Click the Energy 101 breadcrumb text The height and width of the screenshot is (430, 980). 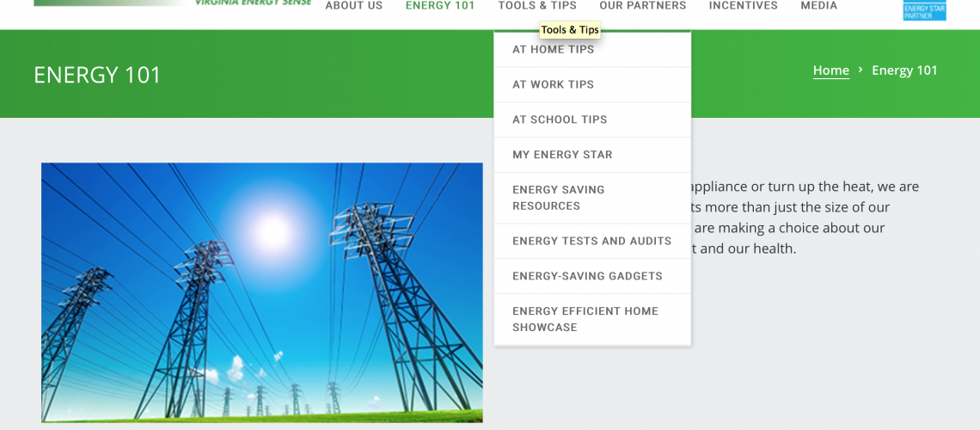(x=904, y=71)
